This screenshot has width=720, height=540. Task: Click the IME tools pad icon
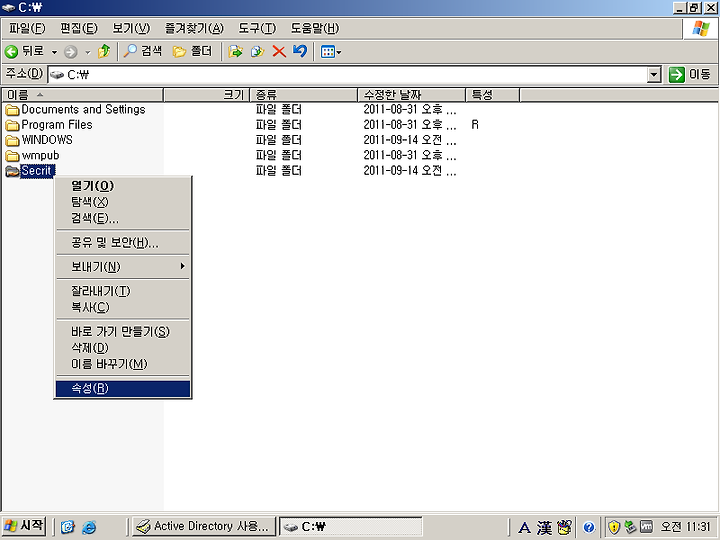pos(564,527)
